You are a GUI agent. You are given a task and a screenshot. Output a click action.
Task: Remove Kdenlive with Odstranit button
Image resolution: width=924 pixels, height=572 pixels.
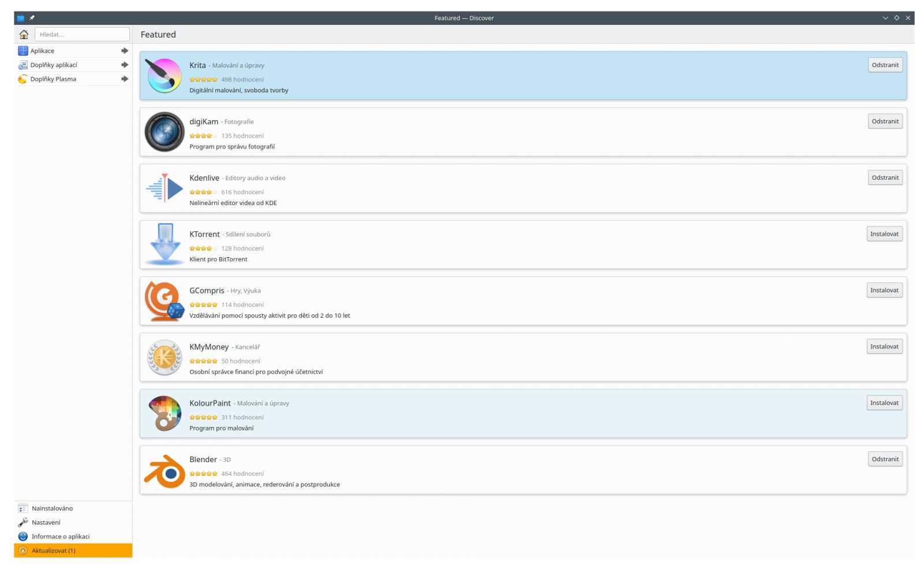pos(885,178)
